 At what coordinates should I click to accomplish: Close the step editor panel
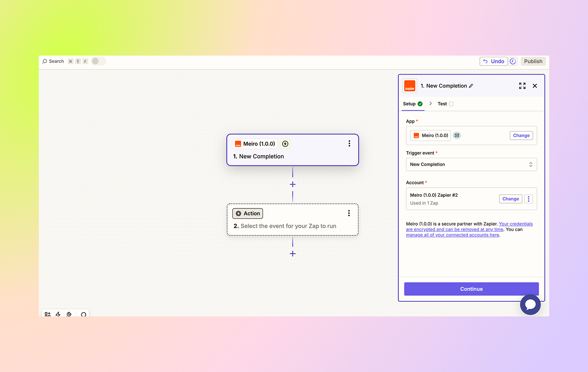pos(535,86)
